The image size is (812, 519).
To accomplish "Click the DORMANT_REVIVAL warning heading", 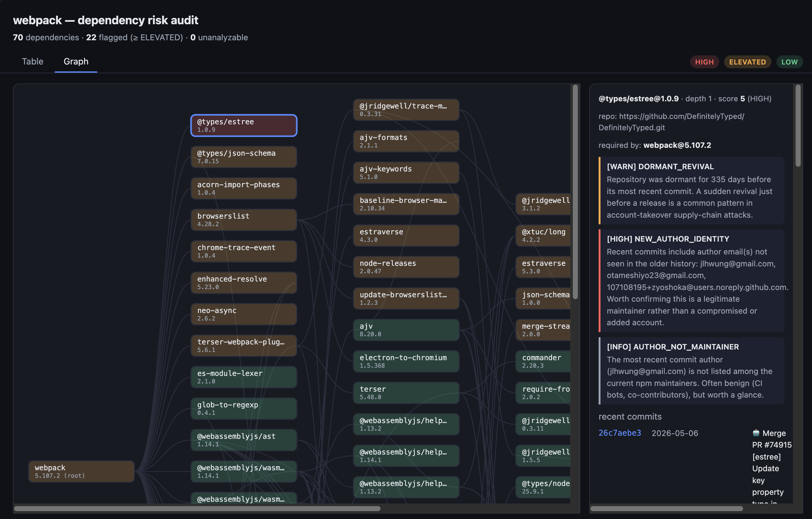I will 660,166.
